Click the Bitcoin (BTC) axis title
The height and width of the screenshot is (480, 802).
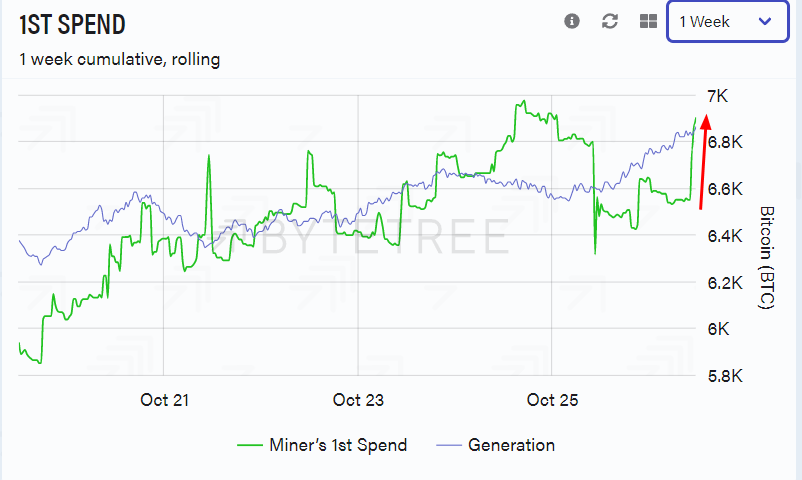click(x=768, y=257)
